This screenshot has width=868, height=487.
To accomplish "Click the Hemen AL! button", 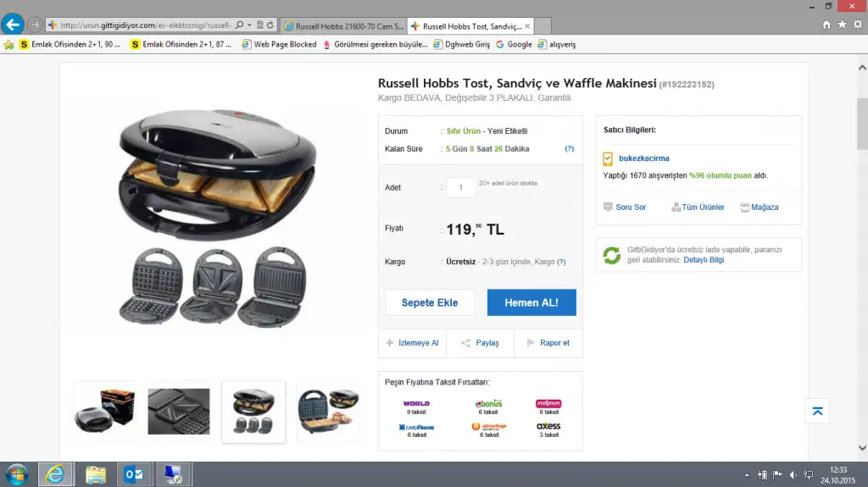I will tap(531, 302).
